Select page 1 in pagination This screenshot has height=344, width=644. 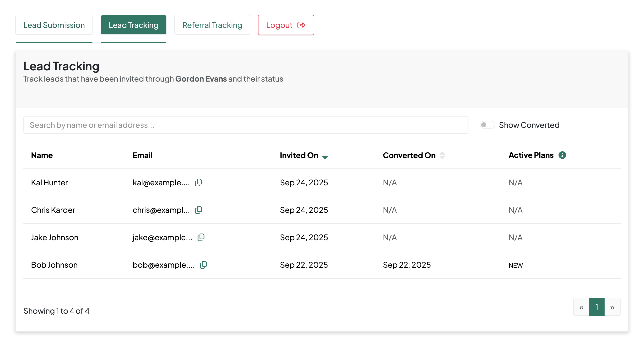[597, 307]
